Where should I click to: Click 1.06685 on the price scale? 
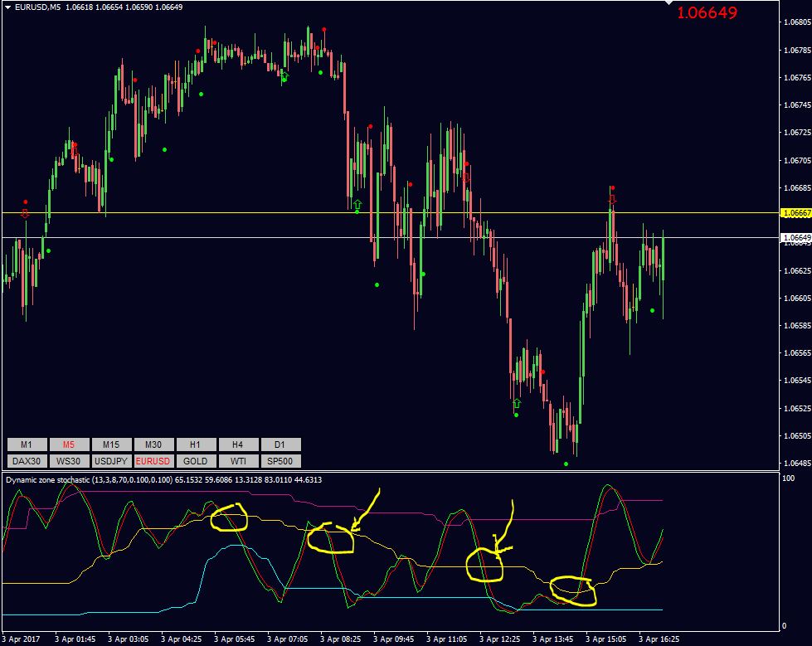click(798, 188)
